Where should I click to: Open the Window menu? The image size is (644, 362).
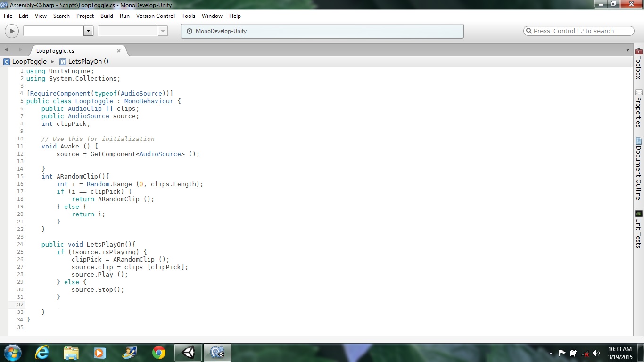(212, 16)
